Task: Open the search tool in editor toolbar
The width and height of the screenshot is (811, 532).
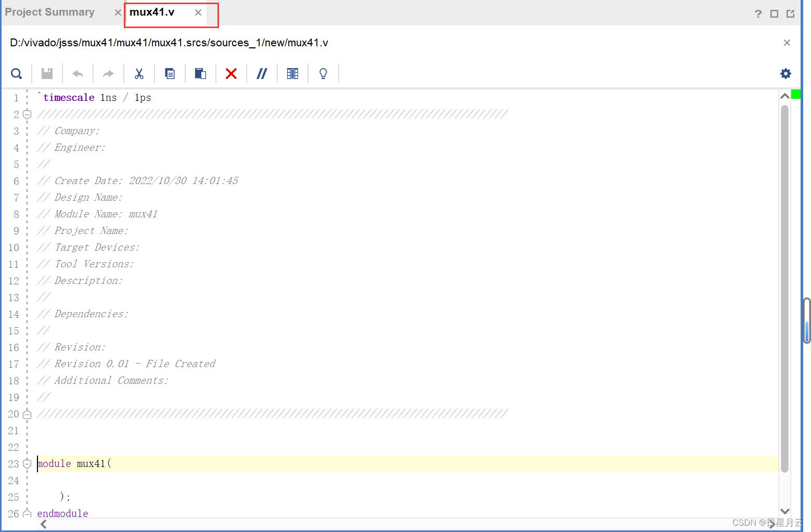Action: (16, 73)
